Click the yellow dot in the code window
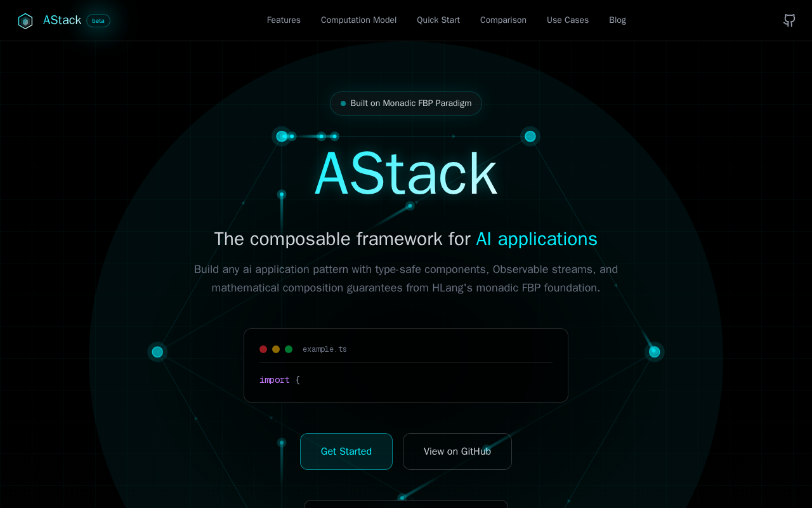The height and width of the screenshot is (508, 812). point(276,349)
